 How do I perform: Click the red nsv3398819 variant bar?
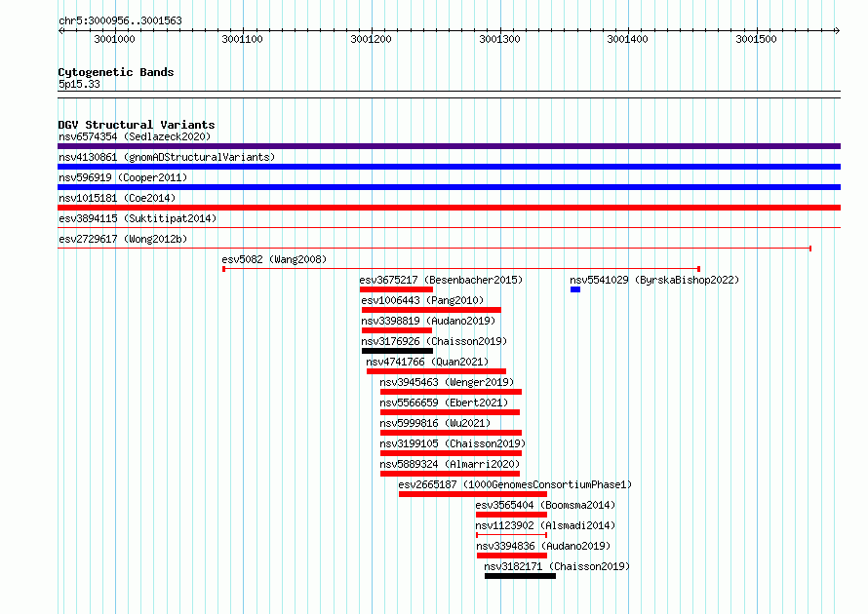(396, 330)
